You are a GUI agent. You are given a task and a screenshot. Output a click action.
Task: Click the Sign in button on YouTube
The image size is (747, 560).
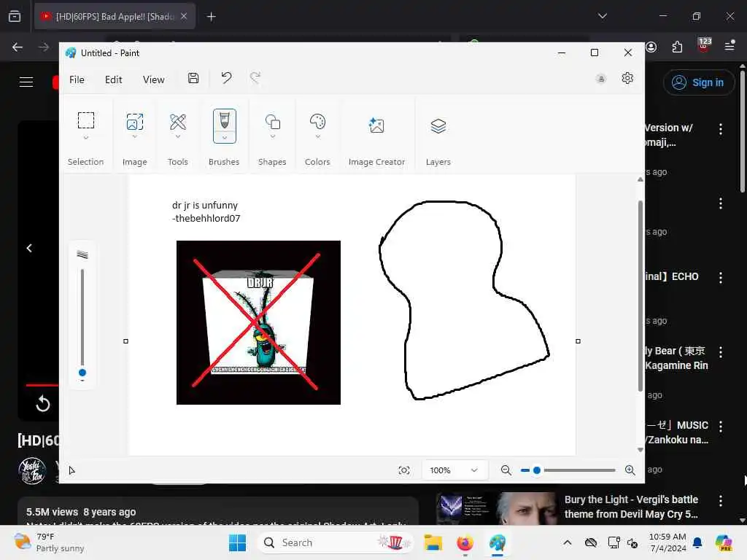pos(698,82)
